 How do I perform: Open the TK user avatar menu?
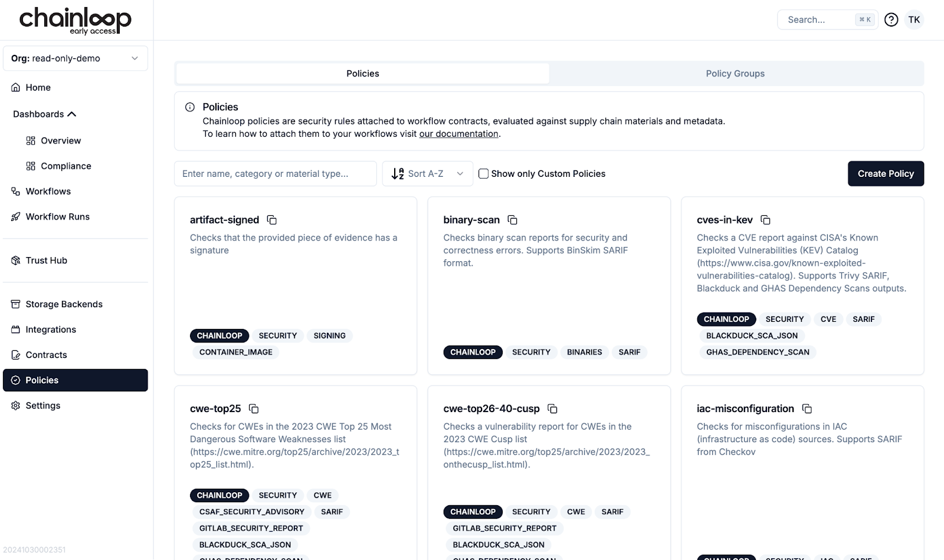tap(914, 19)
